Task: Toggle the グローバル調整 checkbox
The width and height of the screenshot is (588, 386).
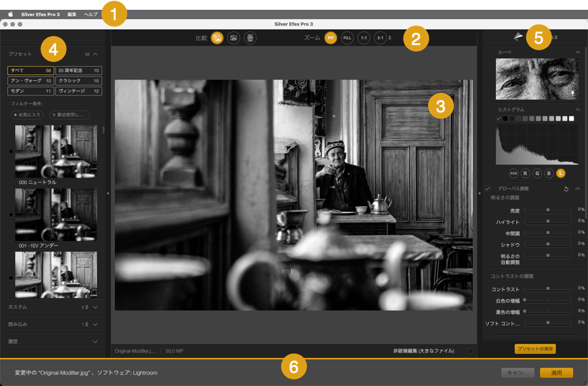Action: 487,189
